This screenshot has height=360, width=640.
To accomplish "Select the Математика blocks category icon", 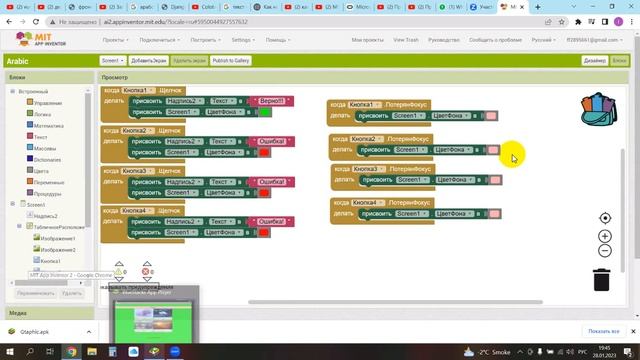I will tap(30, 125).
